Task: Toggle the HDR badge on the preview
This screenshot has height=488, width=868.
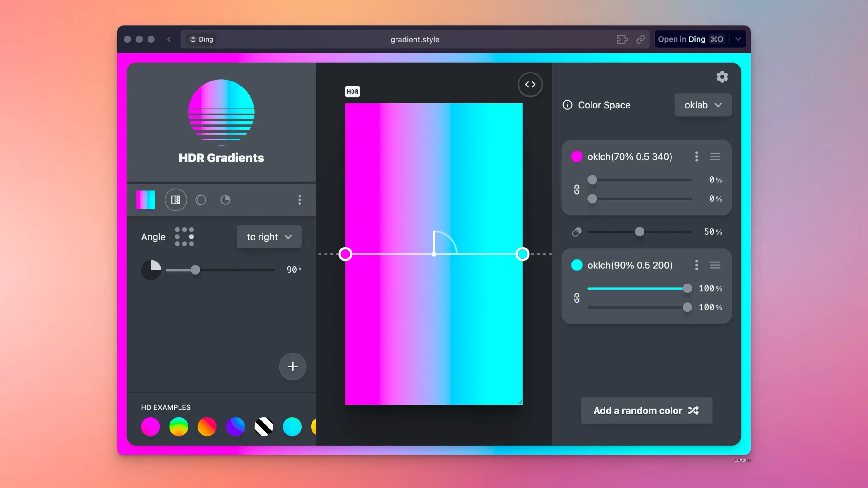Action: [x=352, y=92]
